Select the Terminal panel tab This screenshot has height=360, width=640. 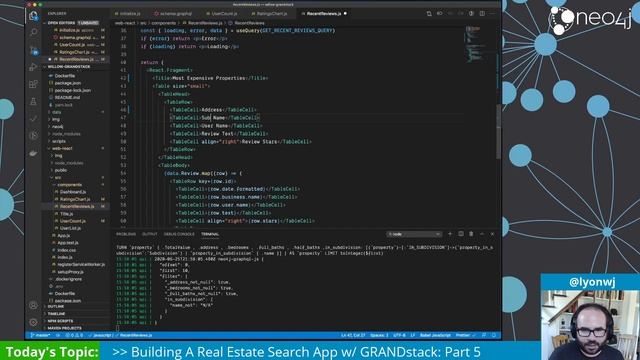pos(210,234)
